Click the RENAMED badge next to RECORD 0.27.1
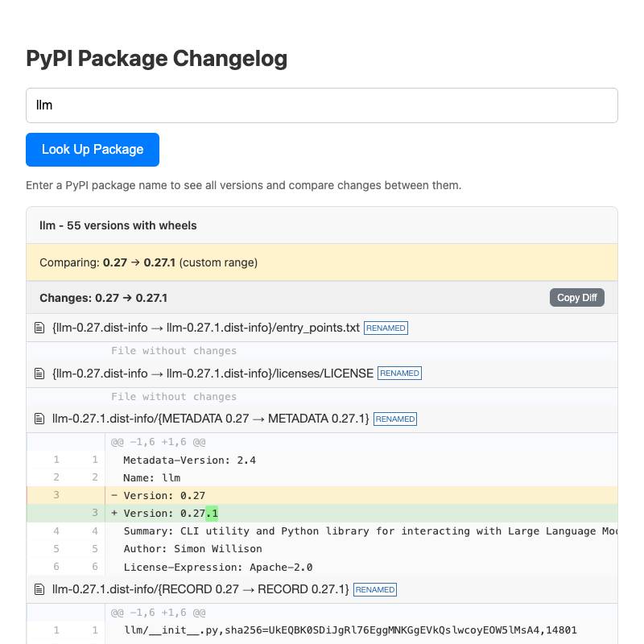Image resolution: width=644 pixels, height=644 pixels. (x=374, y=589)
